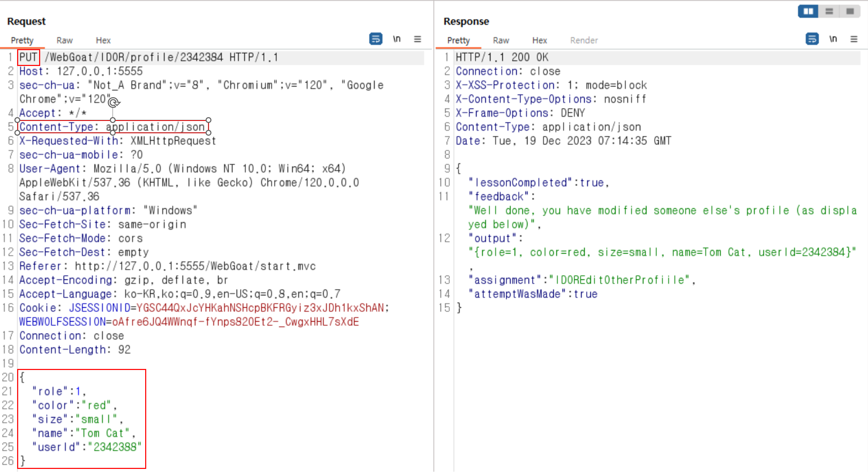Switch Request view to Hex tab
The image size is (868, 472).
[103, 41]
